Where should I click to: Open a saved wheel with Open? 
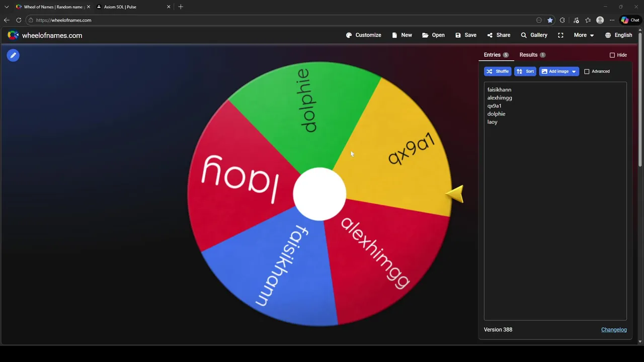click(433, 35)
